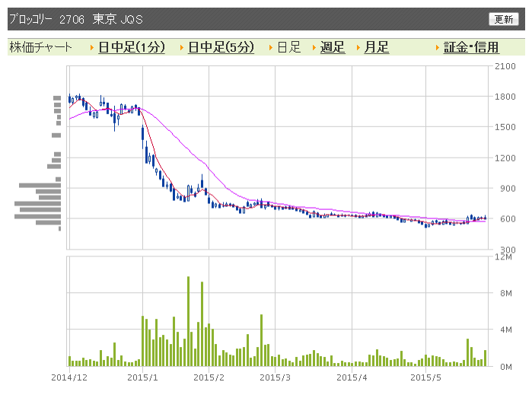Click the 1200 price axis label
Viewport: 532px width, 398px height.
[x=505, y=158]
